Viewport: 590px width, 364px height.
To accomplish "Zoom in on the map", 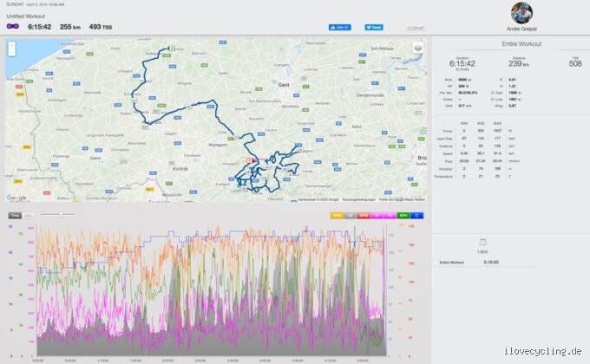I will (x=12, y=45).
